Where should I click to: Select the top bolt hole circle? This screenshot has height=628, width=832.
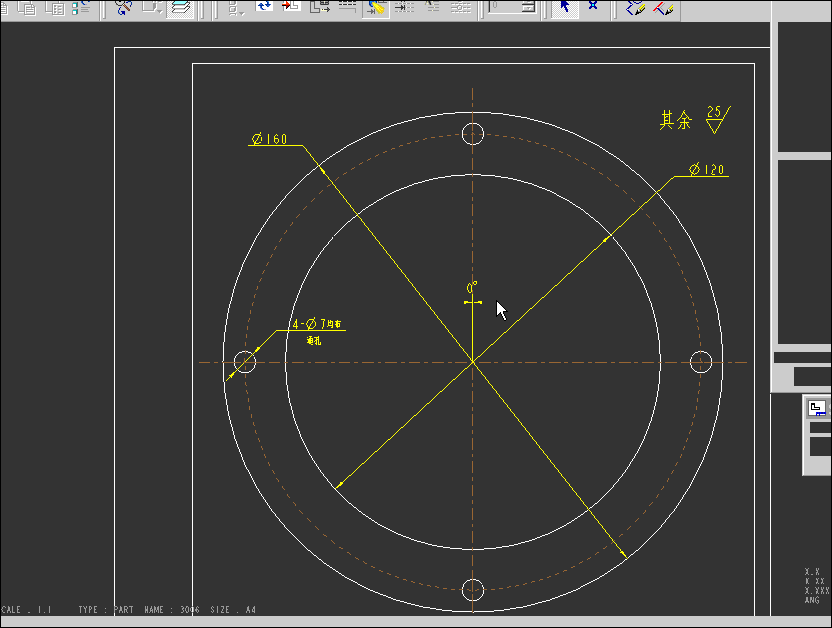tap(473, 134)
